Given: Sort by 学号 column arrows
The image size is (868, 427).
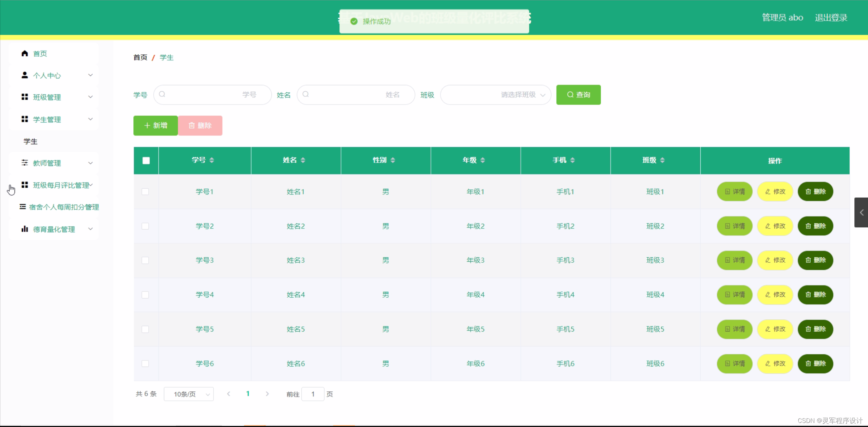Looking at the screenshot, I should click(x=212, y=160).
